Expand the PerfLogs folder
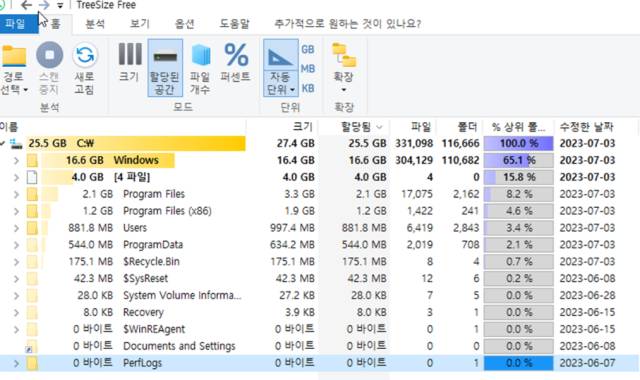This screenshot has width=640, height=380. [x=16, y=363]
